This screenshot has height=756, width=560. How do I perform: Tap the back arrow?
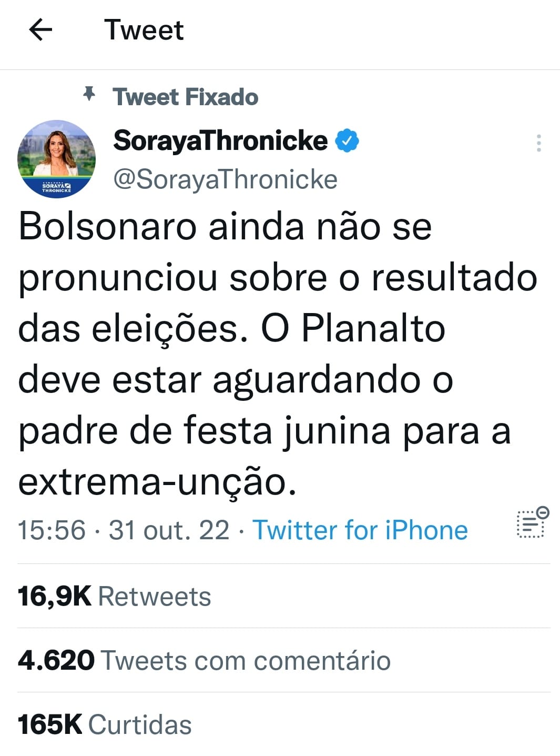tap(40, 29)
